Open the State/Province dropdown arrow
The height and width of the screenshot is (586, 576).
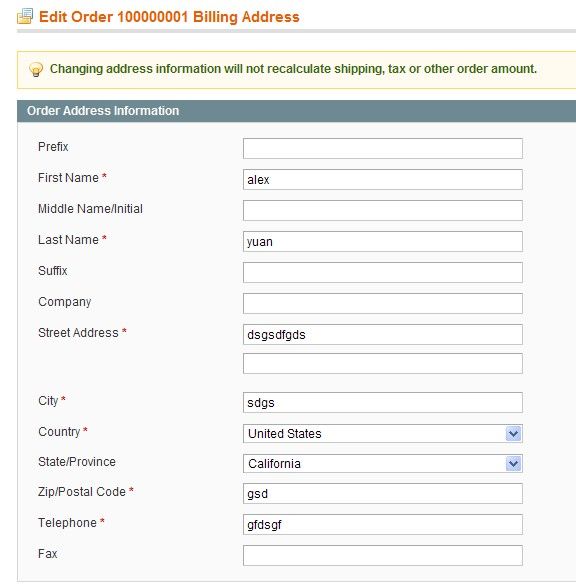tap(513, 463)
